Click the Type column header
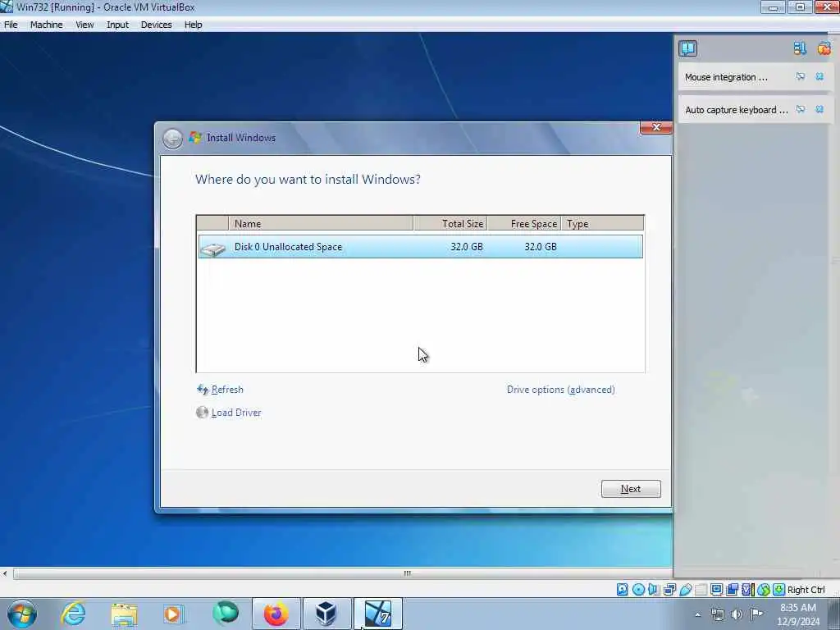 click(x=602, y=223)
